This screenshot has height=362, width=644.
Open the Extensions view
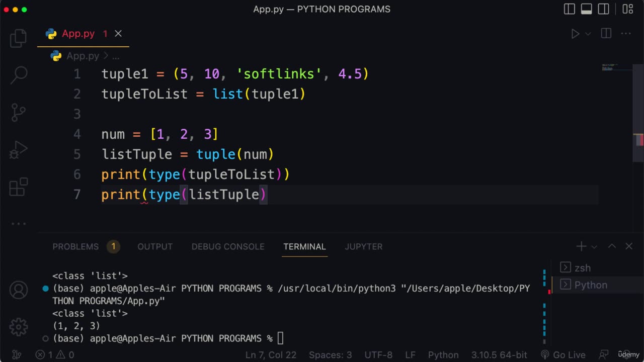[x=18, y=187]
